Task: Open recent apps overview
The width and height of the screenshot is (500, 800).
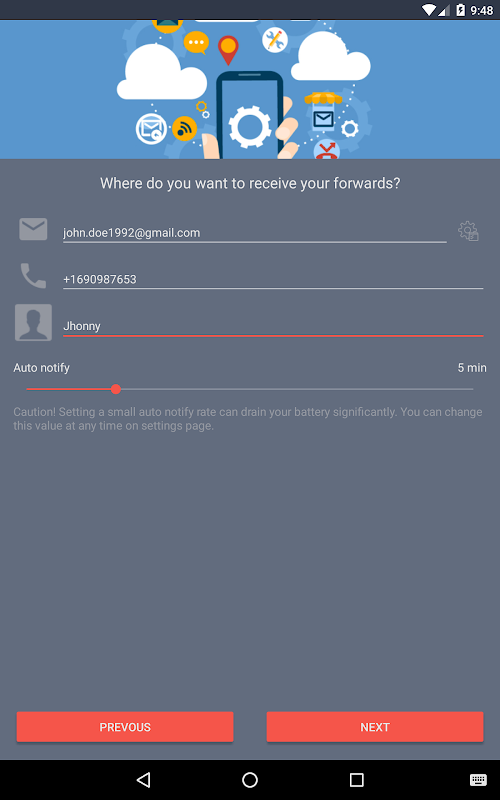Action: click(x=356, y=779)
